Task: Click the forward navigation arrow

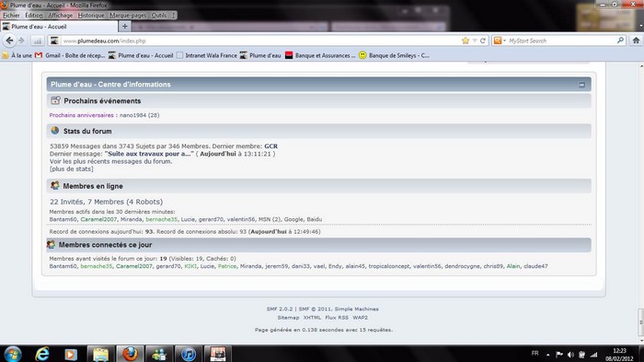Action: (21, 41)
